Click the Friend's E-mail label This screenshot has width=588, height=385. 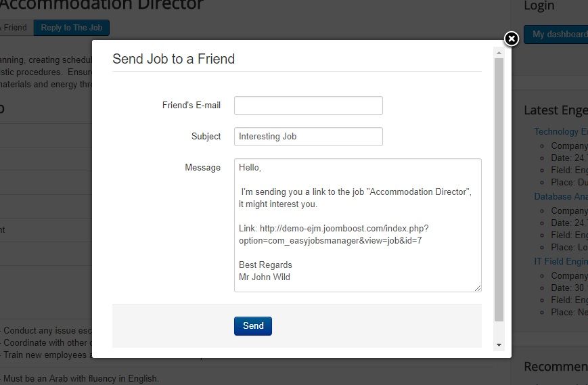pyautogui.click(x=191, y=106)
